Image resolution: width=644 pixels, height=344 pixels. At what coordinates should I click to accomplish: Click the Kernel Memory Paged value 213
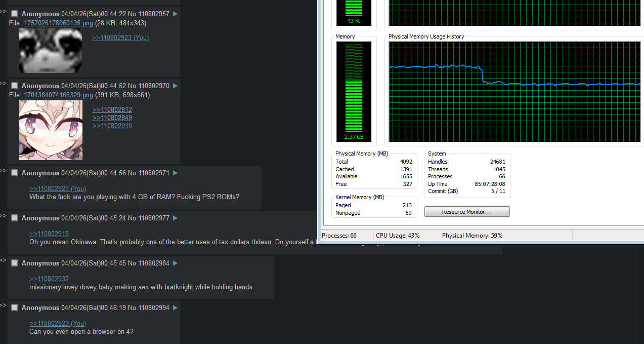click(x=407, y=205)
